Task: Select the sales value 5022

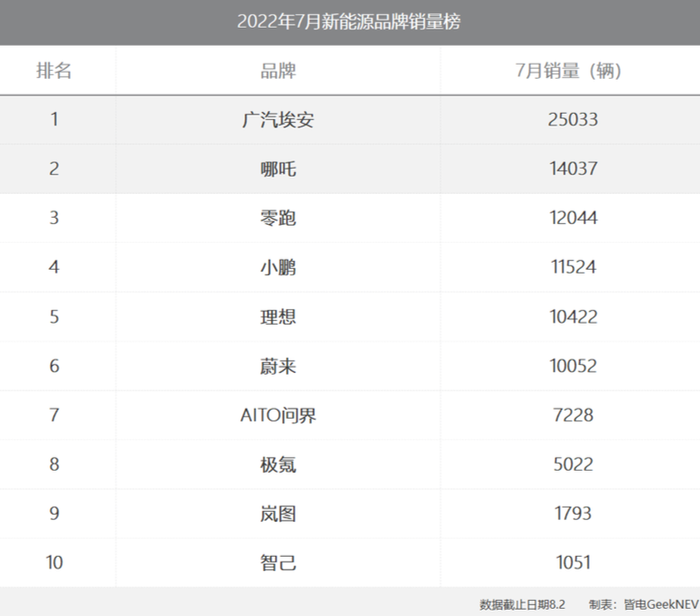Action: (574, 464)
